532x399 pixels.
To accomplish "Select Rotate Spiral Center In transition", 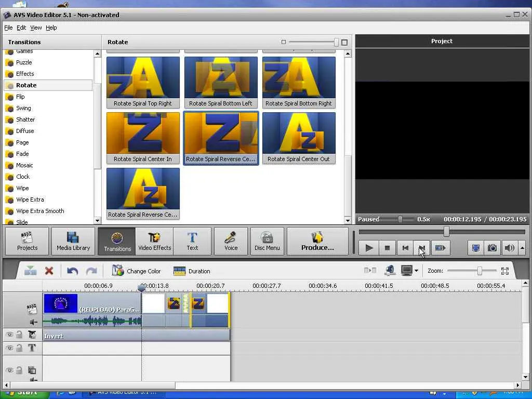I will pos(143,138).
